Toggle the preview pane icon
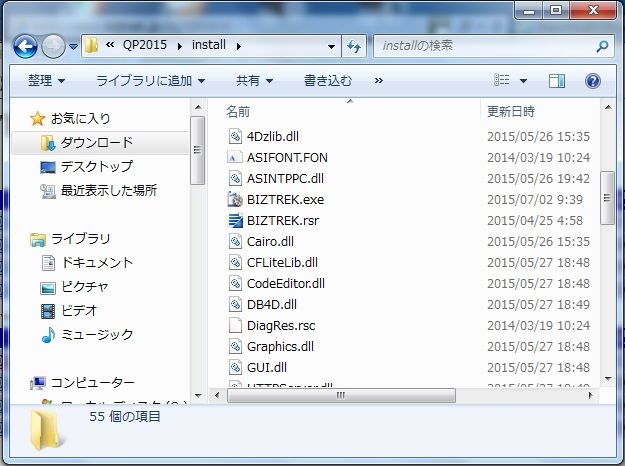The width and height of the screenshot is (625, 466). (x=556, y=81)
